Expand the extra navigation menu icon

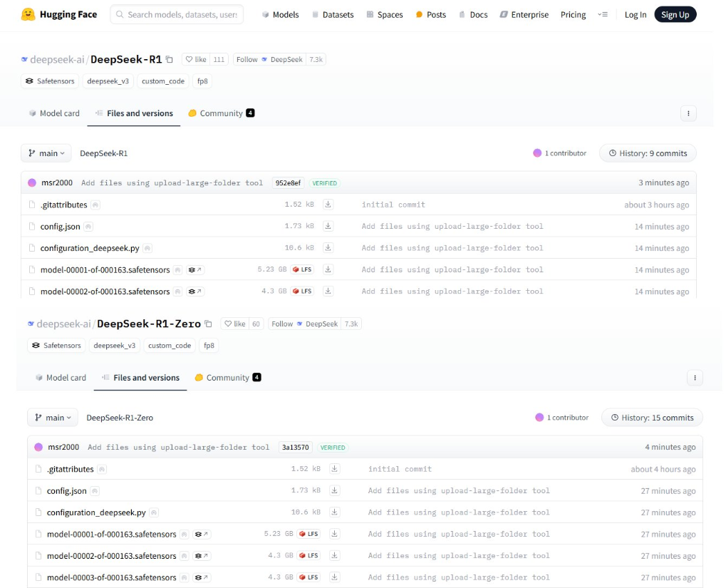[602, 15]
